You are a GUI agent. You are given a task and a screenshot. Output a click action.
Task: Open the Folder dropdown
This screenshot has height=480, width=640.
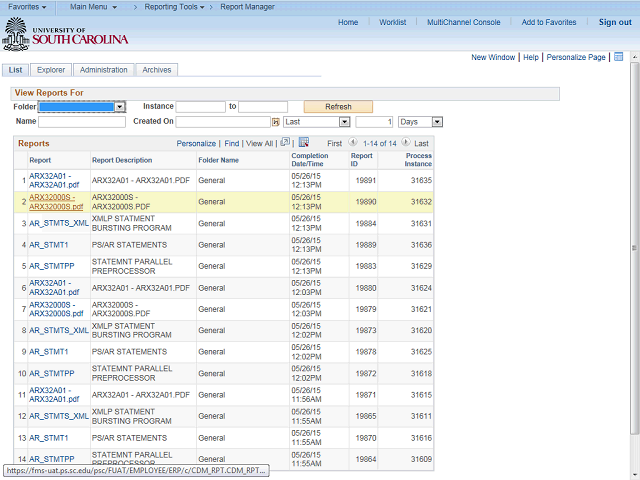(119, 106)
